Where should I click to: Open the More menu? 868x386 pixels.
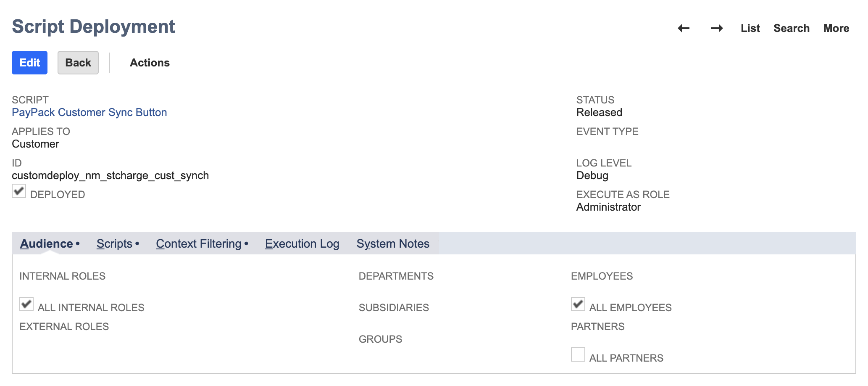[836, 28]
